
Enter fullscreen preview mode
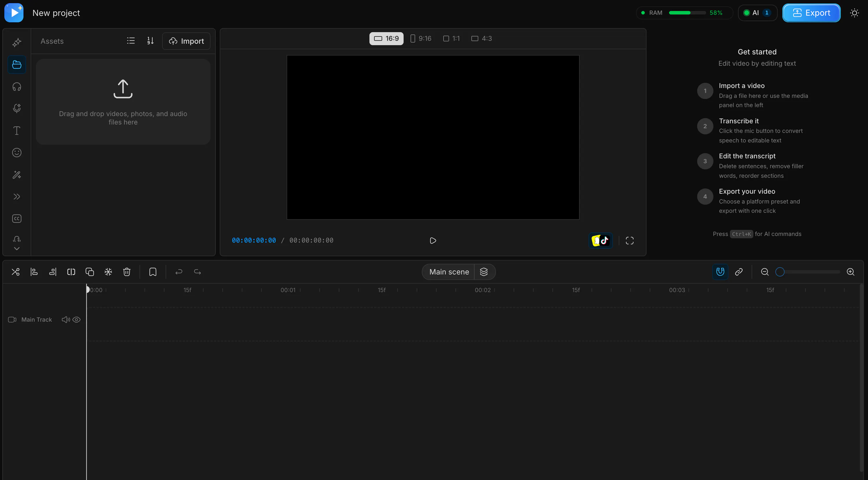click(x=629, y=241)
